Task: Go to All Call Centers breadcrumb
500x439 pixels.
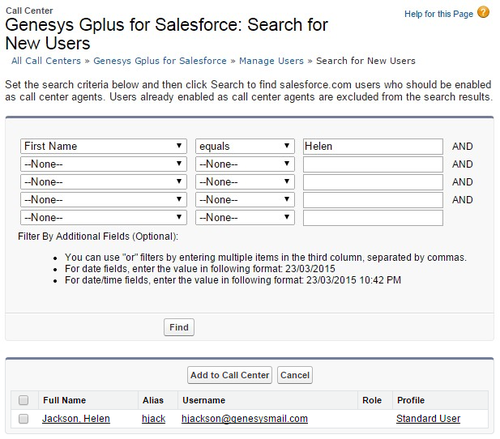Action: click(46, 61)
